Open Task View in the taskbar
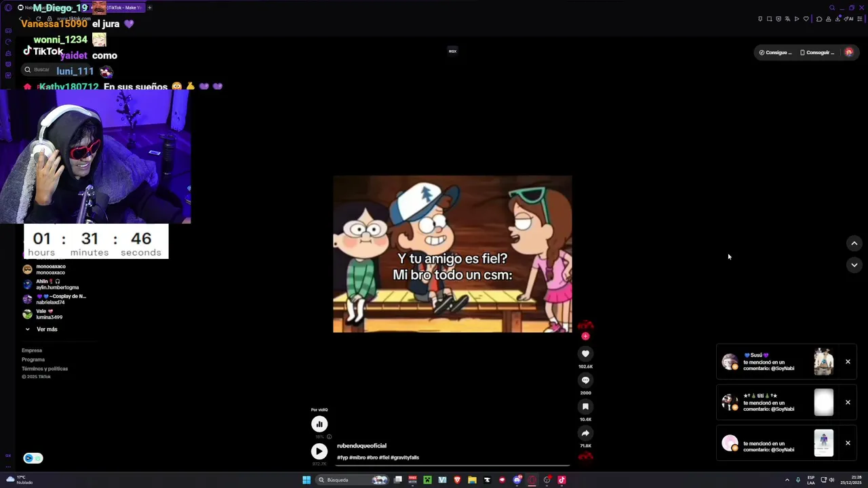 click(398, 480)
